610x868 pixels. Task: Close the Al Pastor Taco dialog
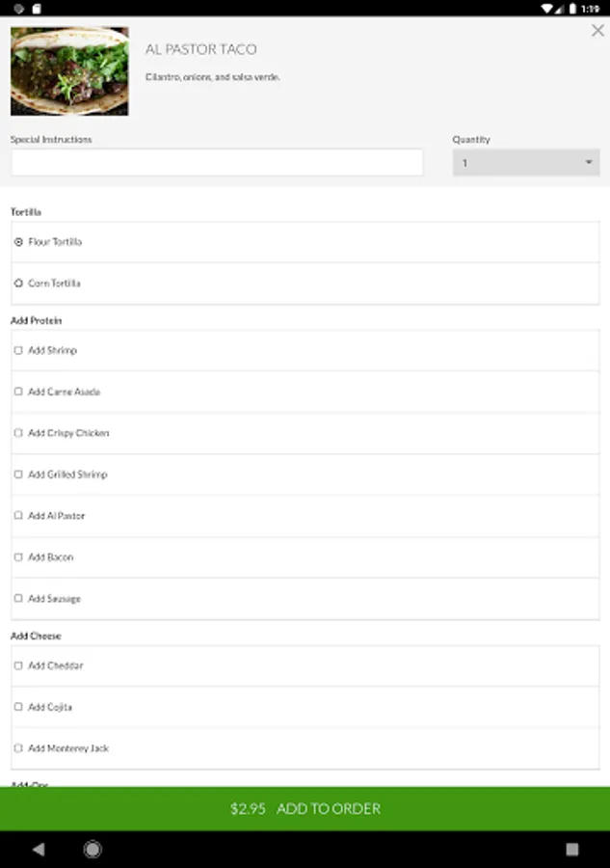point(597,31)
